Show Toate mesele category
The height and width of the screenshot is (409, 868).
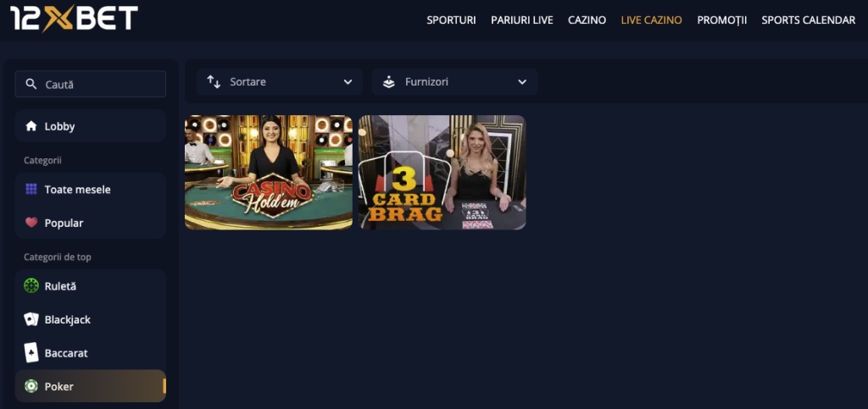[90, 190]
